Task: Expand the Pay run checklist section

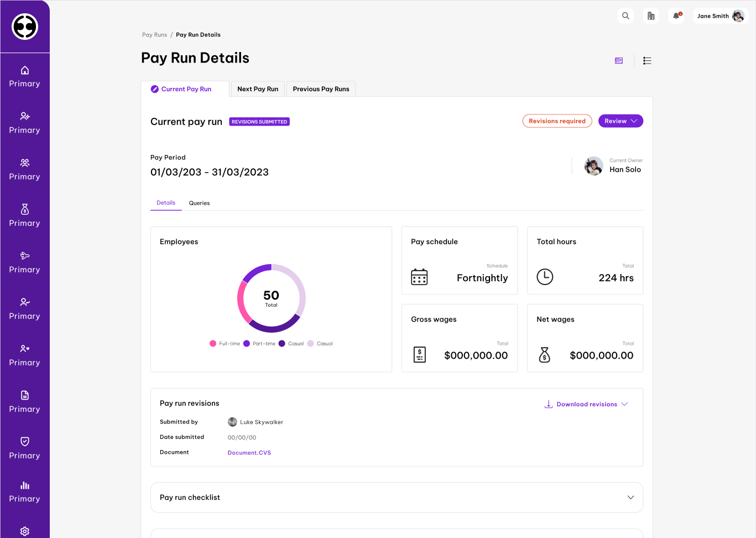Action: [x=630, y=498]
